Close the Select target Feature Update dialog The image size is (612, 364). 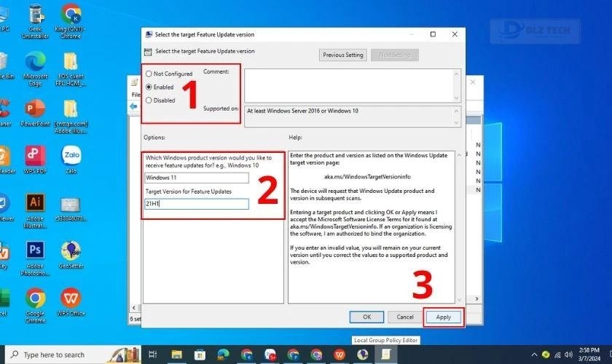pyautogui.click(x=455, y=34)
